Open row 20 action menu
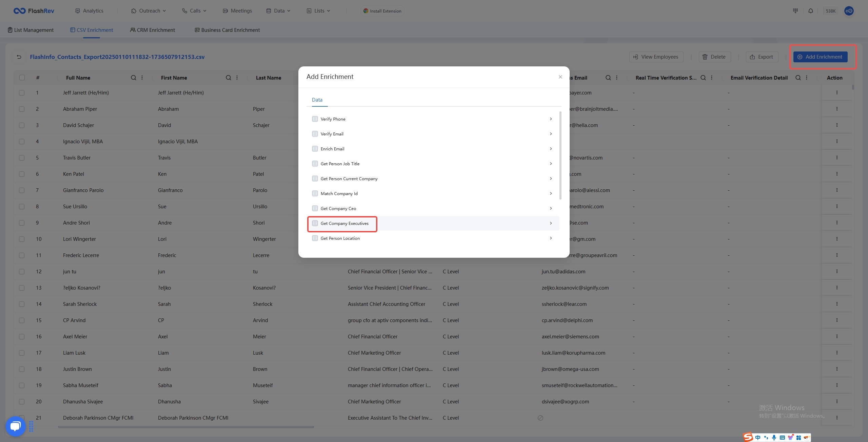This screenshot has height=442, width=868. [837, 401]
